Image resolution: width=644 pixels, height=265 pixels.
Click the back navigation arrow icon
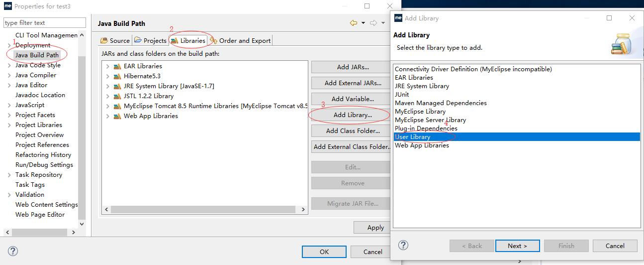coord(354,23)
